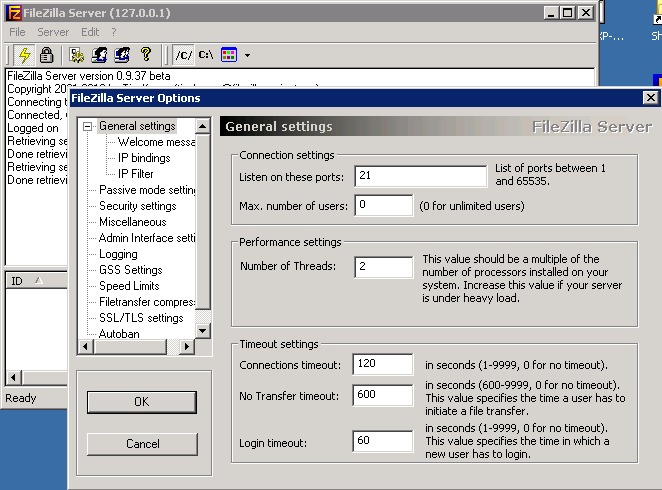
Task: Click the colored grid sort icon
Action: coord(229,55)
